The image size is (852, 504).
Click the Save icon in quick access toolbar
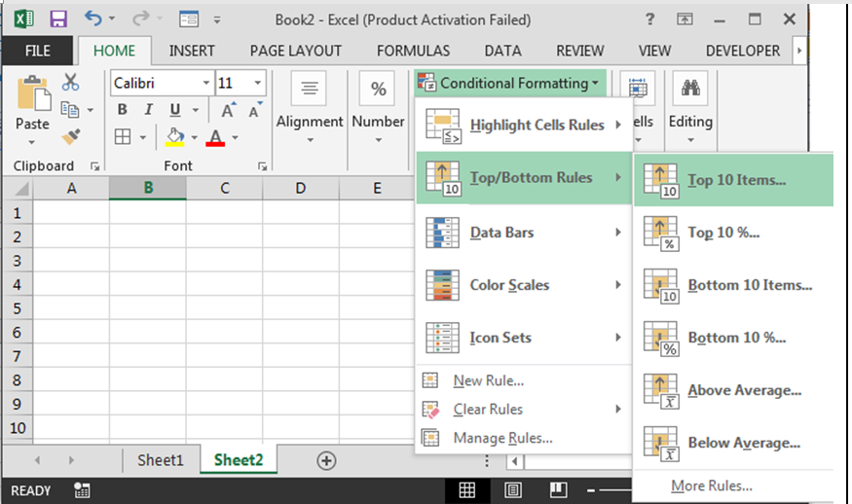57,19
